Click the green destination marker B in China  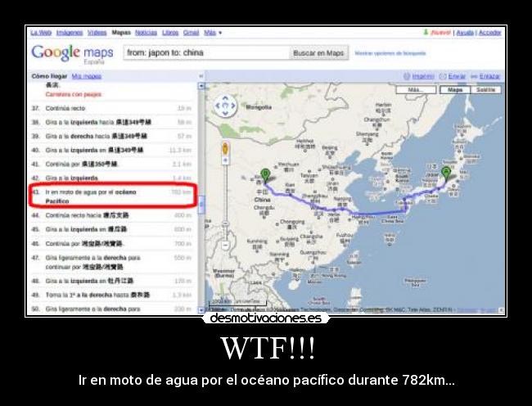point(265,176)
